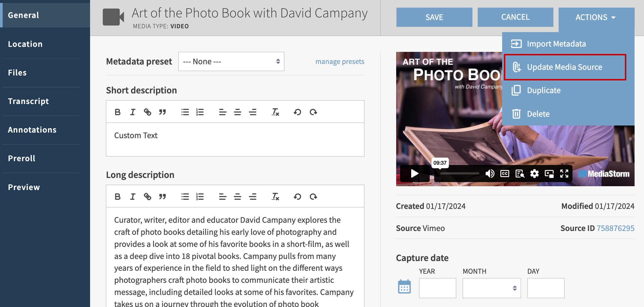Switch to the Transcript section
644x307 pixels.
28,101
